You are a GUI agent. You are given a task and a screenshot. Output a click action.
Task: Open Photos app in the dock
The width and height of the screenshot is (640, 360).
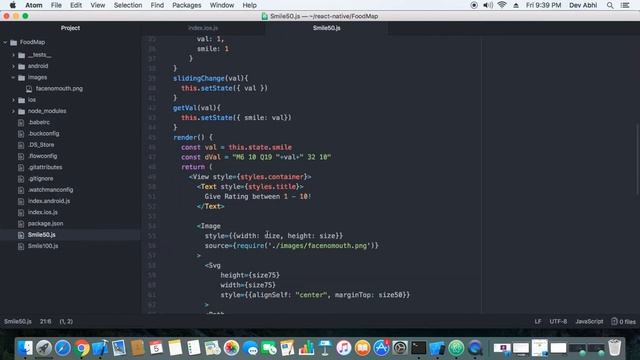231,348
